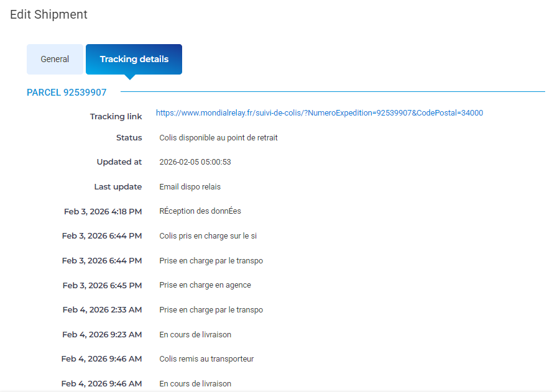Click the 'Email dispo relais' last update text

[190, 187]
